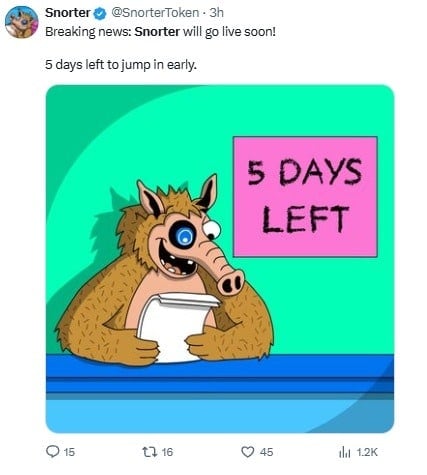The height and width of the screenshot is (475, 427).
Task: Click the reply speech bubble icon
Action: [52, 452]
